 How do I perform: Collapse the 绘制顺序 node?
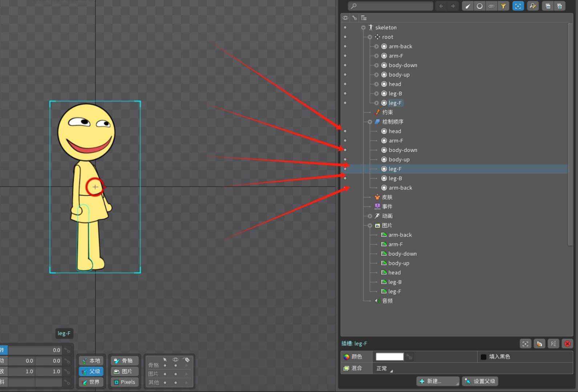pos(370,122)
